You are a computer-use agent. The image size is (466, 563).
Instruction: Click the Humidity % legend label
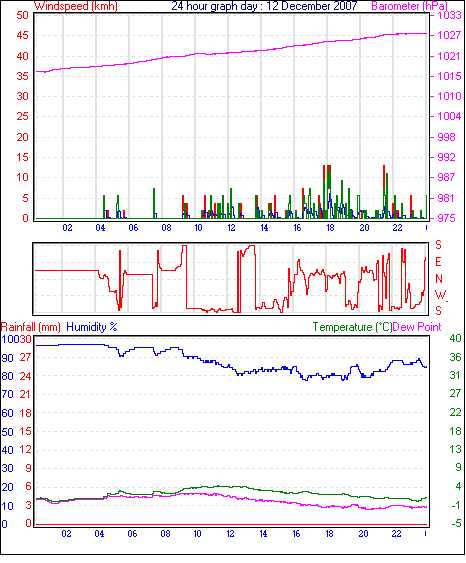click(x=92, y=327)
